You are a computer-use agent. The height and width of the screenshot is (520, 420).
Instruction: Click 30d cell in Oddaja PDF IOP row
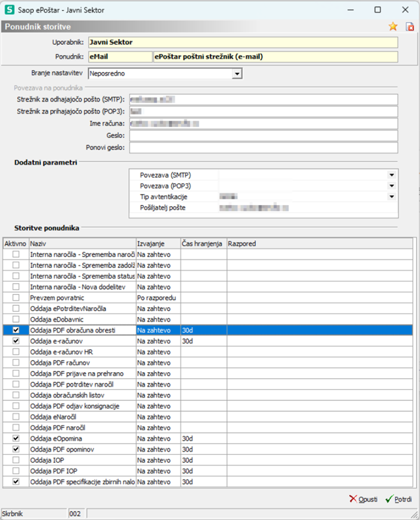point(204,471)
